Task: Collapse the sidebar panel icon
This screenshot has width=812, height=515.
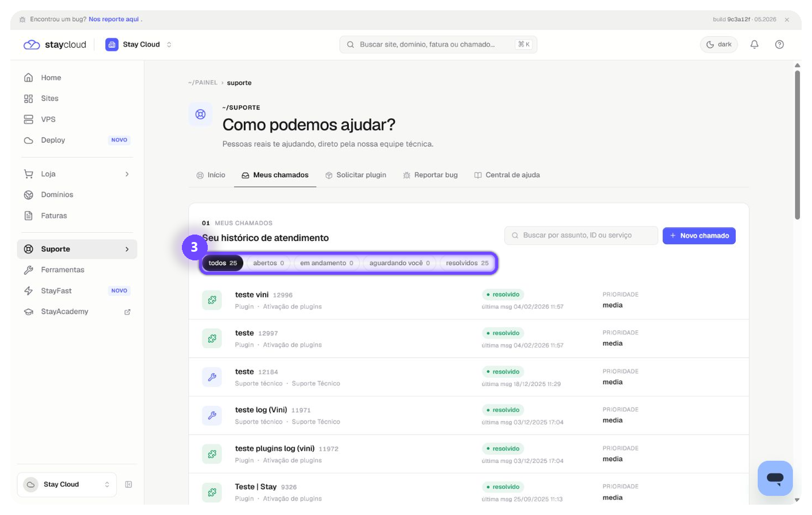Action: 129,485
